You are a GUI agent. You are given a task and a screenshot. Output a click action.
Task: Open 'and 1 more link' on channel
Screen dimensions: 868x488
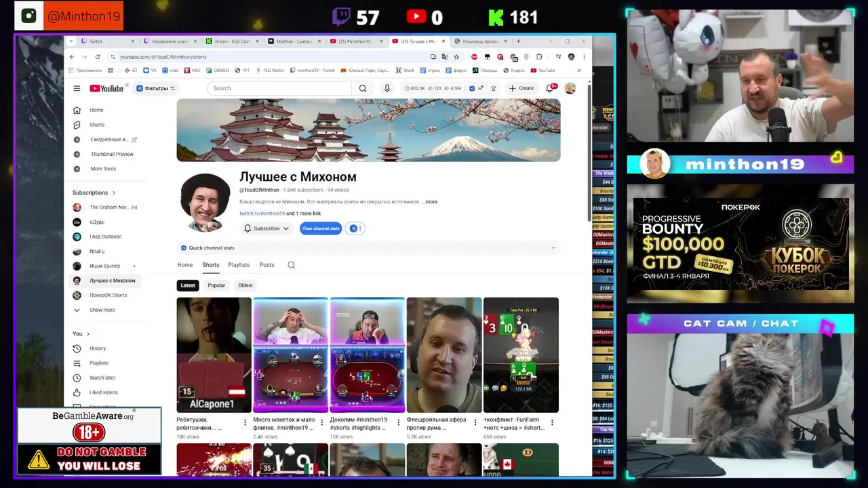pyautogui.click(x=304, y=213)
